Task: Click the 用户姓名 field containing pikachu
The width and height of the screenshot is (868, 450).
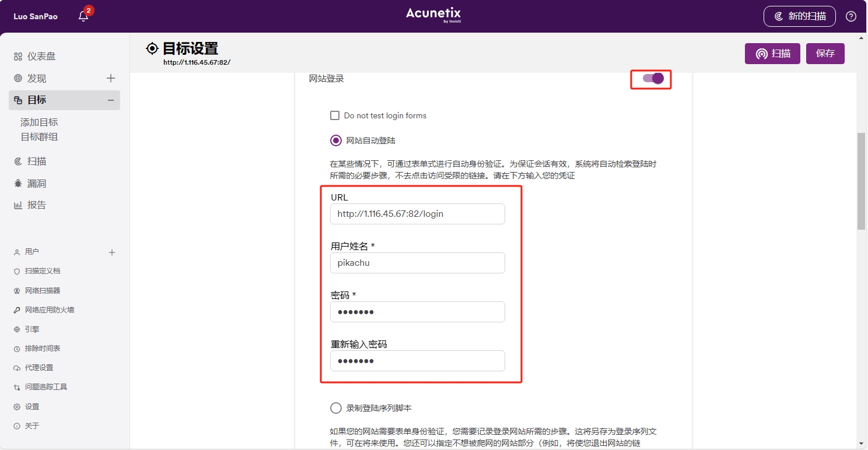Action: [418, 263]
